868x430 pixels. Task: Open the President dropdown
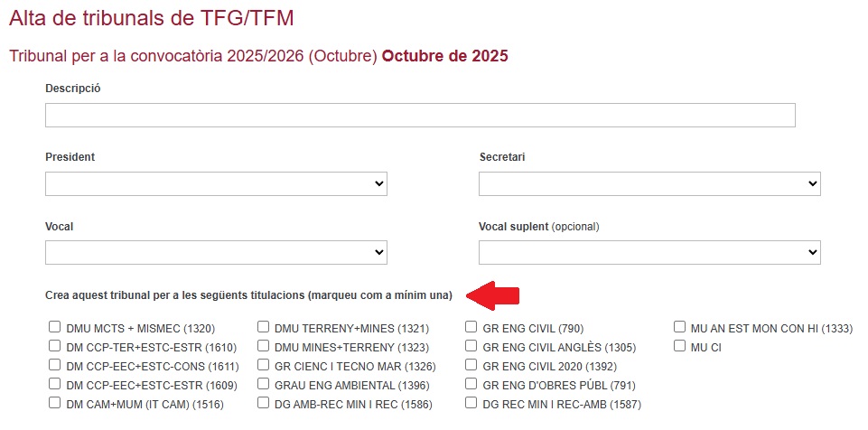[x=216, y=184]
